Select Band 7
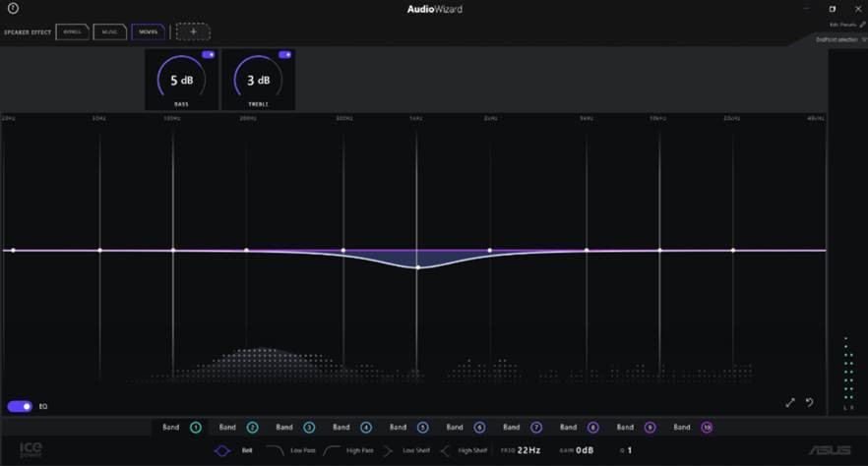This screenshot has width=868, height=466. 523,428
